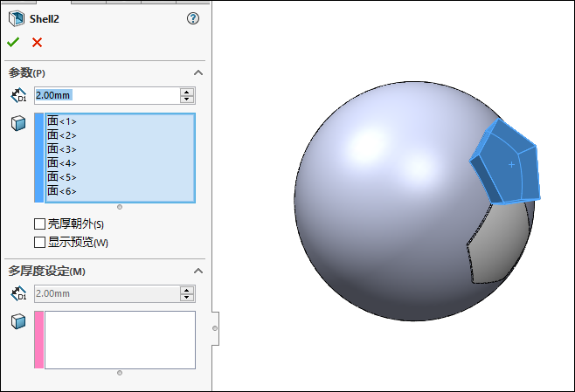Collapse the 多厚度设定(M) section
The width and height of the screenshot is (575, 392).
tap(198, 271)
